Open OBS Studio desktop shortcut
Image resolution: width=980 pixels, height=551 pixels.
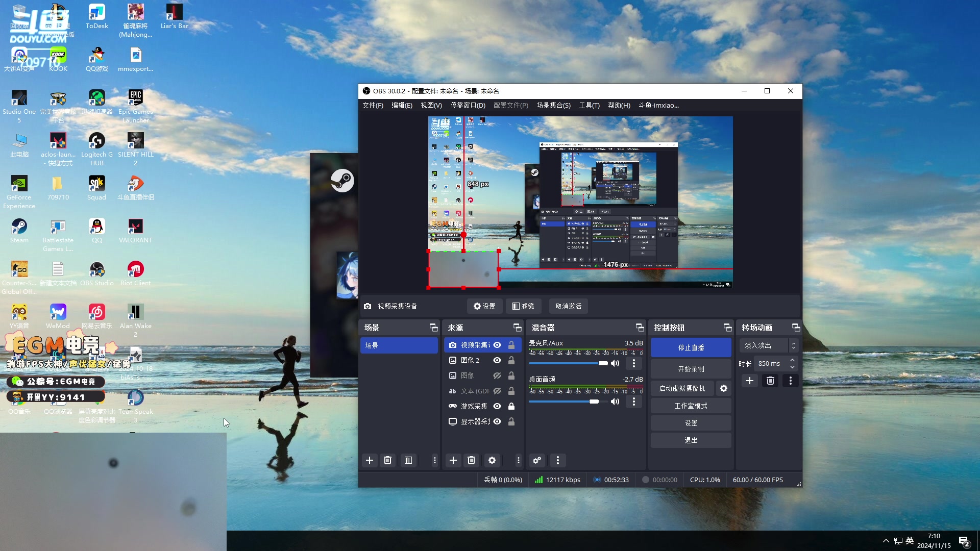point(97,274)
